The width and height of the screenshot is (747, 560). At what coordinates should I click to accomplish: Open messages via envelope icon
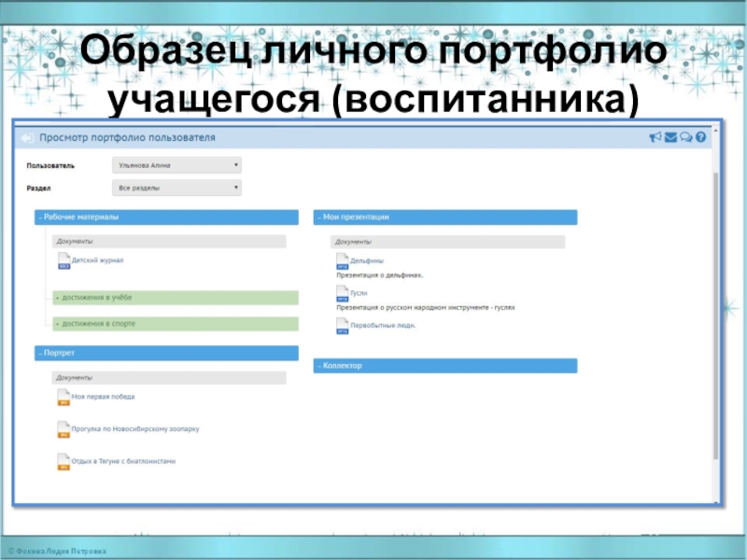(670, 137)
